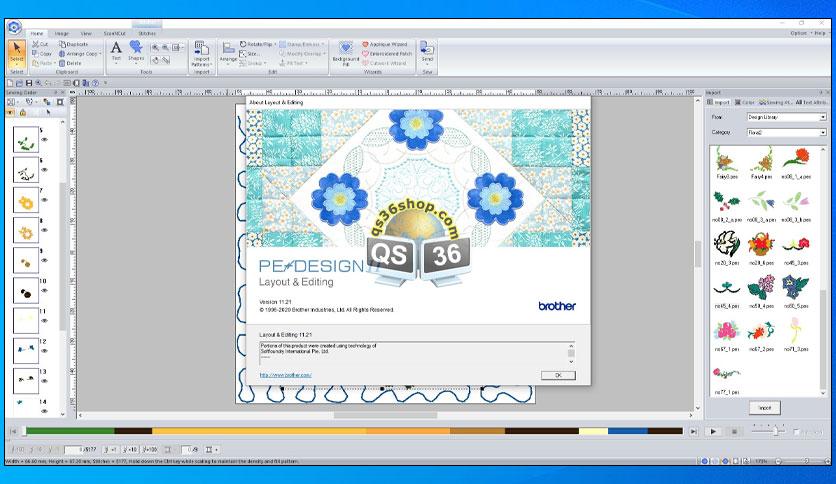Image resolution: width=836 pixels, height=484 pixels.
Task: Click the Open file icon in quick toolbar
Action: [x=19, y=83]
